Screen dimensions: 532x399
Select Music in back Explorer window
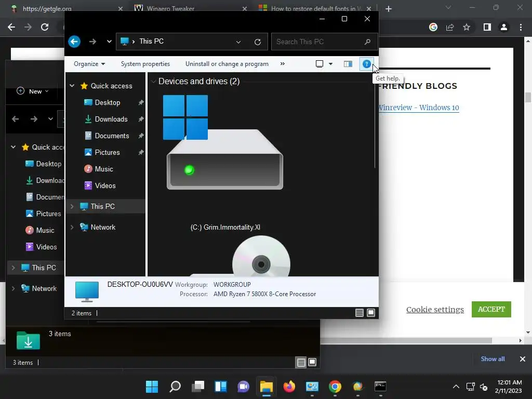pos(40,230)
